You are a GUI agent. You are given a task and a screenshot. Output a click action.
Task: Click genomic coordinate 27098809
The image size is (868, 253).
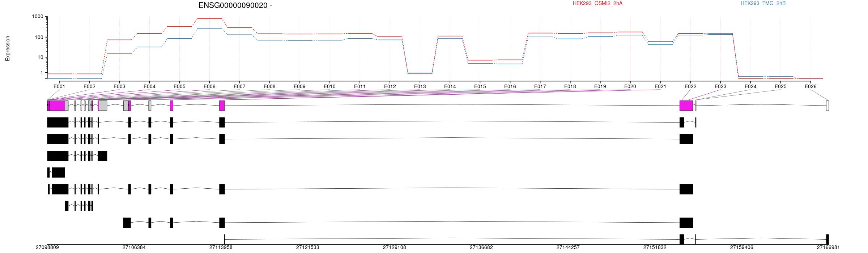point(47,248)
